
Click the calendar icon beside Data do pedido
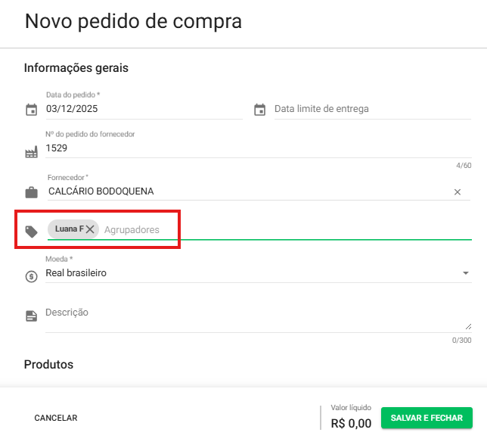(x=31, y=110)
